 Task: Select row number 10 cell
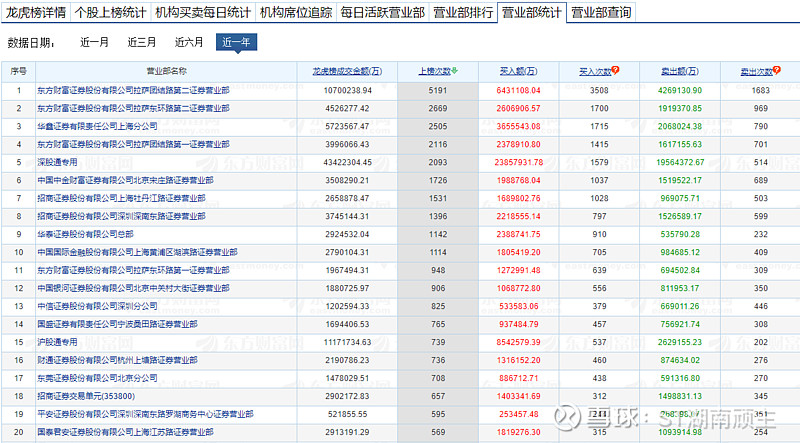[19, 252]
